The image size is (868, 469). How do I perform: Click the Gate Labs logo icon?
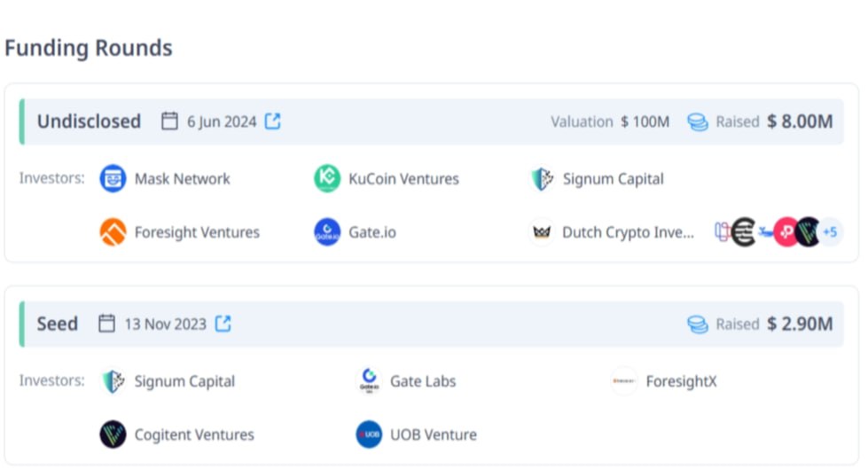click(x=369, y=381)
